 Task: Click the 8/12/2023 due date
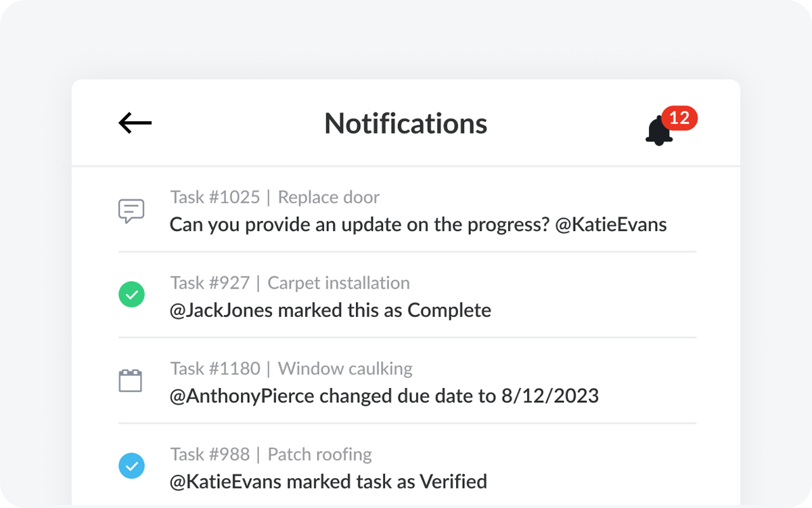coord(550,396)
